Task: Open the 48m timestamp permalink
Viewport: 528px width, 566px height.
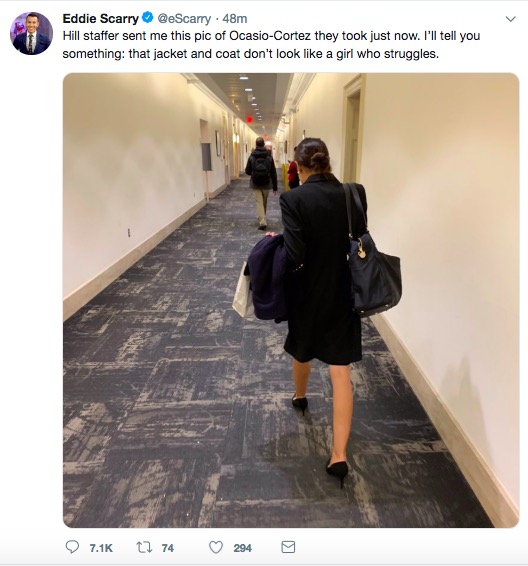Action: coord(235,18)
